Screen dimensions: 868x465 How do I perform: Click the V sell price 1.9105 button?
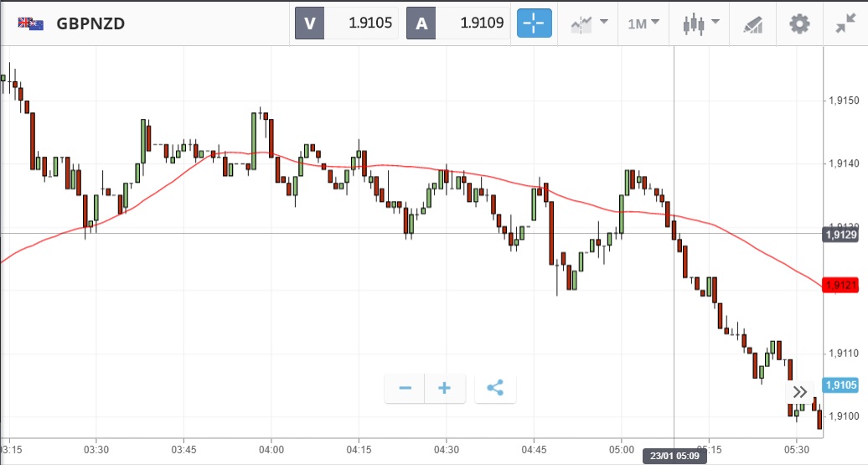pyautogui.click(x=345, y=23)
